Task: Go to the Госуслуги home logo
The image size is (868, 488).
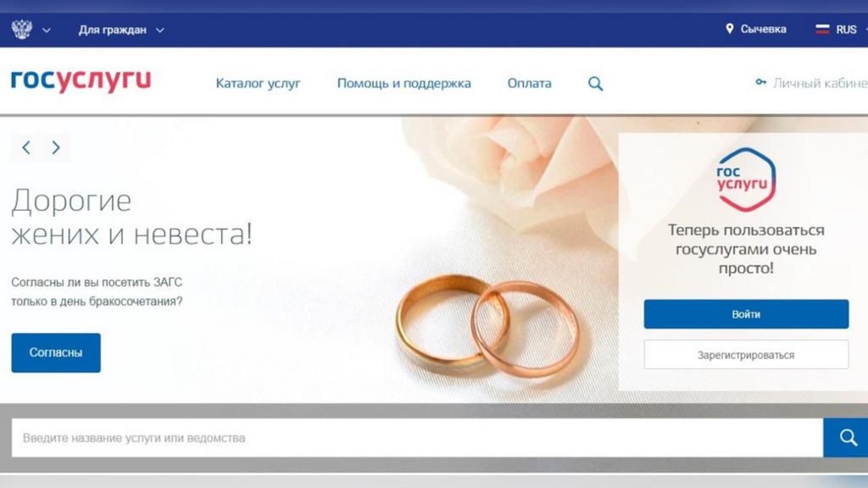Action: coord(81,81)
